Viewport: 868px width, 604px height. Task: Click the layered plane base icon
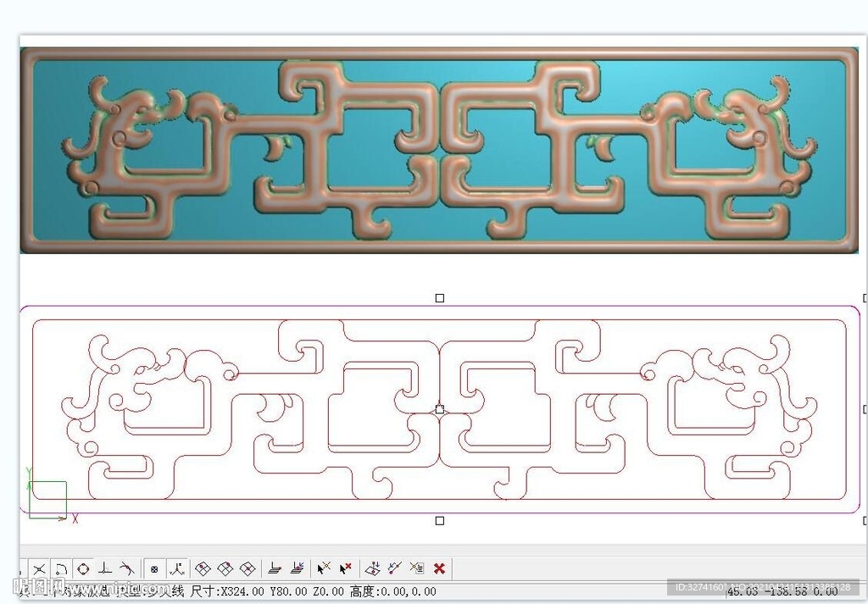click(x=275, y=568)
